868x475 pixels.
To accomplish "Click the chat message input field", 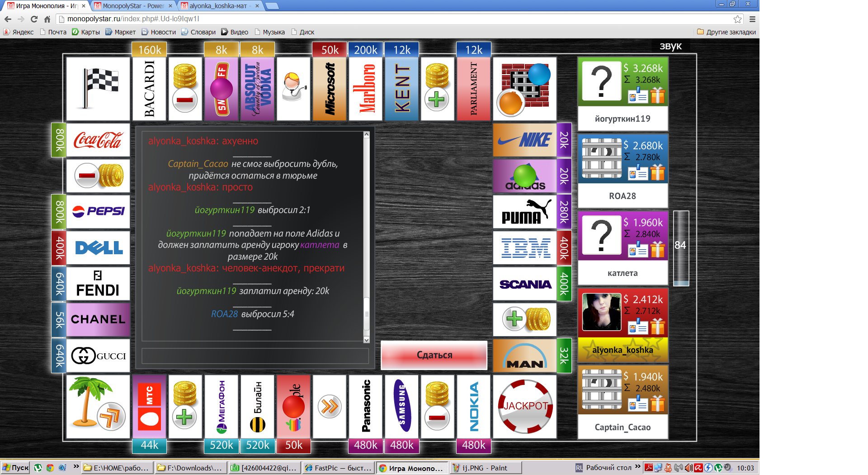I will click(255, 356).
